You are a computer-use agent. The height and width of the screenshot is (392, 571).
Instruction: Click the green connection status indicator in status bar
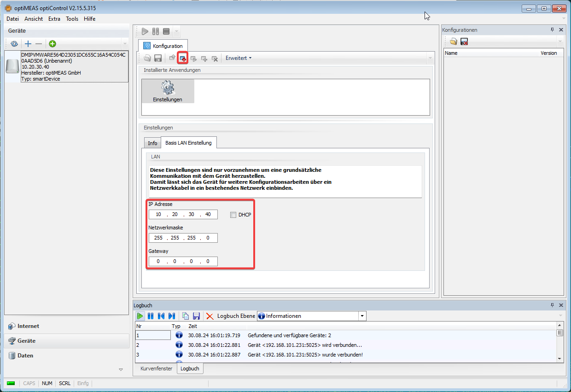[11, 383]
